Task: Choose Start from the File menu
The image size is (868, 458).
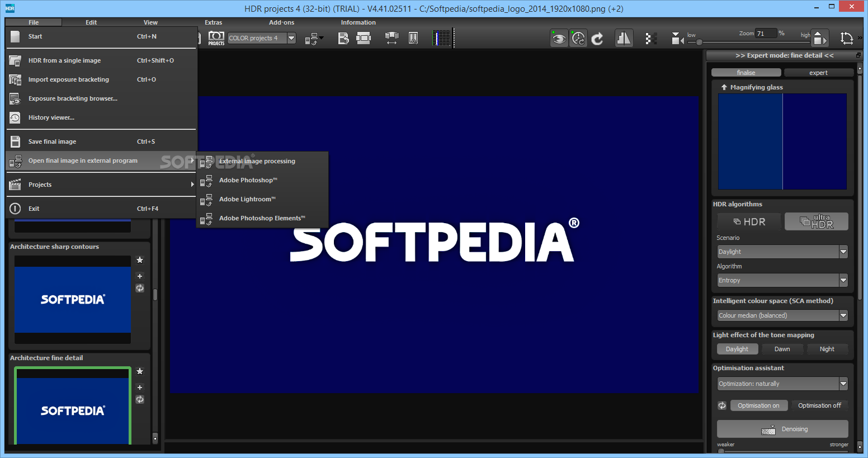Action: (x=101, y=36)
